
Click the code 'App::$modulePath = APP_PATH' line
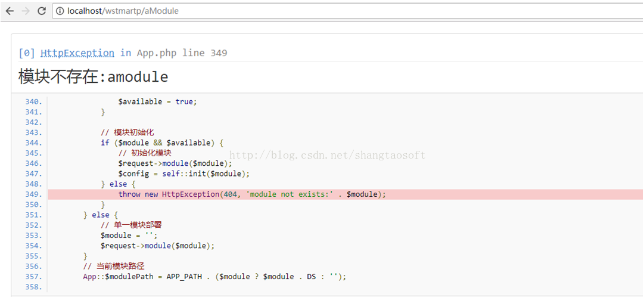215,277
